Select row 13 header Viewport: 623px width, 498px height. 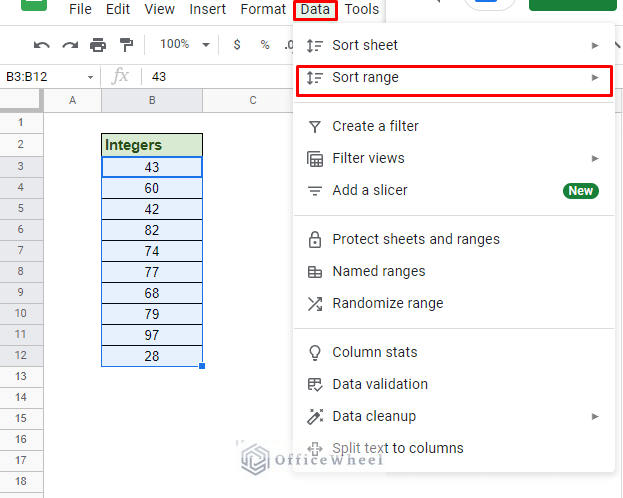(21, 377)
